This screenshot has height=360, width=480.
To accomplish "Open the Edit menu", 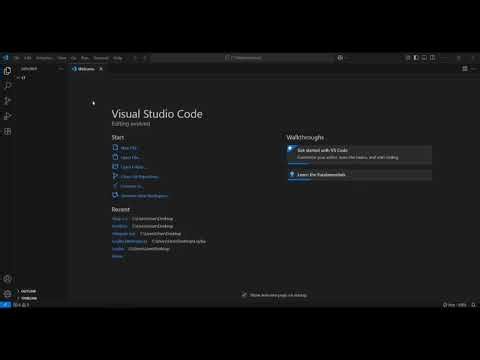I will coord(28,58).
